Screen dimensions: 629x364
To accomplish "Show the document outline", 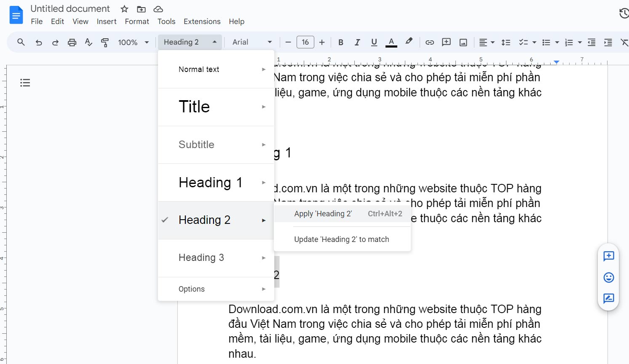I will pos(25,82).
